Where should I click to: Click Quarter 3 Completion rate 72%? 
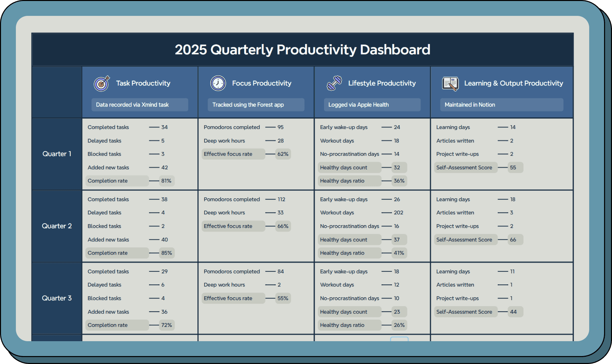click(x=166, y=325)
